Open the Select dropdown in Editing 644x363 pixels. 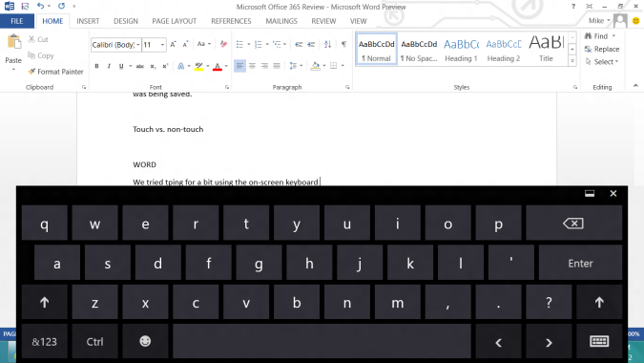coord(602,62)
